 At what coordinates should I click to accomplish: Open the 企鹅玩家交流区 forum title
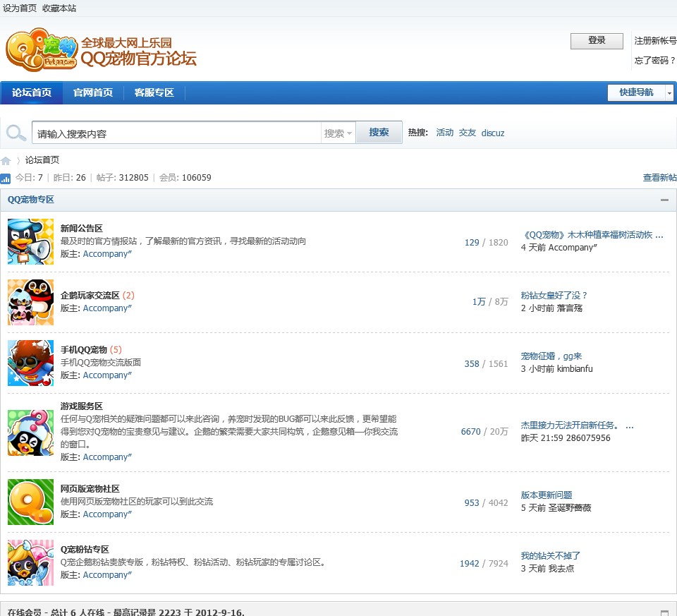pyautogui.click(x=90, y=296)
